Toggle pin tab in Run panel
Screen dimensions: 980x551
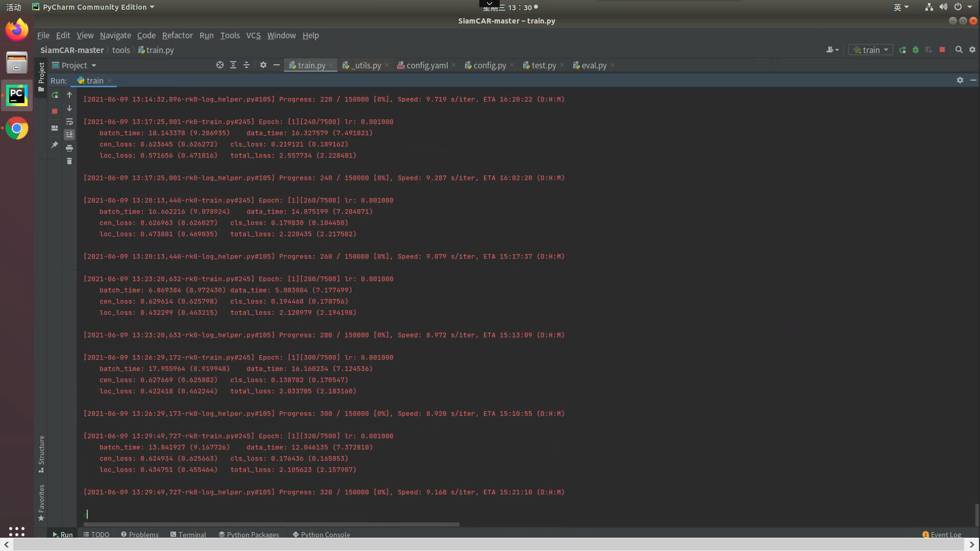55,145
